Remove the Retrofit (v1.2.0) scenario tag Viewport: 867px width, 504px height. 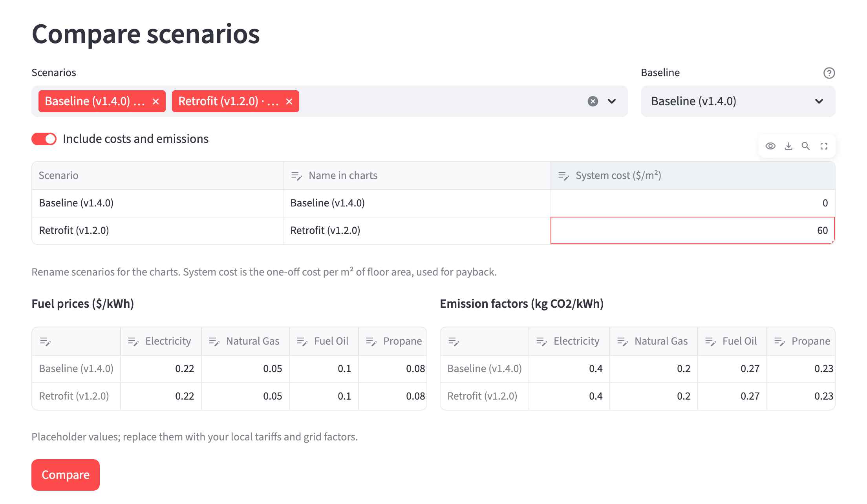[x=289, y=102]
